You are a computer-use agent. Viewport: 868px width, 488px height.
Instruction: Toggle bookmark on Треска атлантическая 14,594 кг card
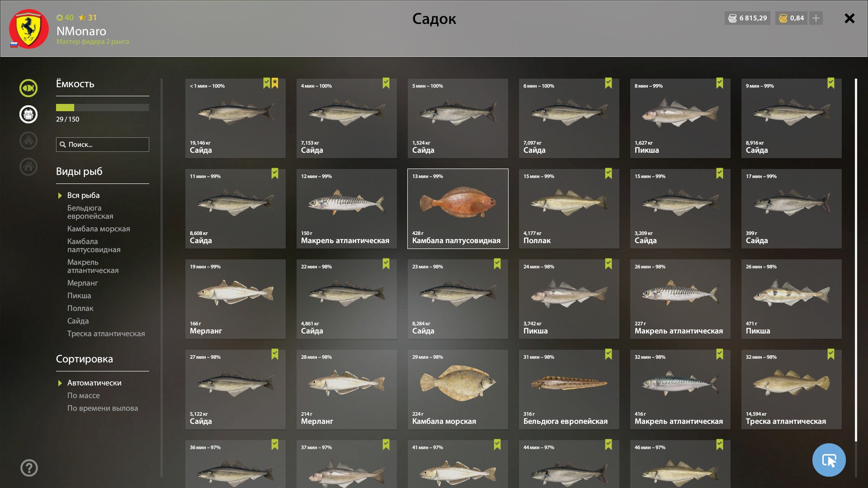831,354
